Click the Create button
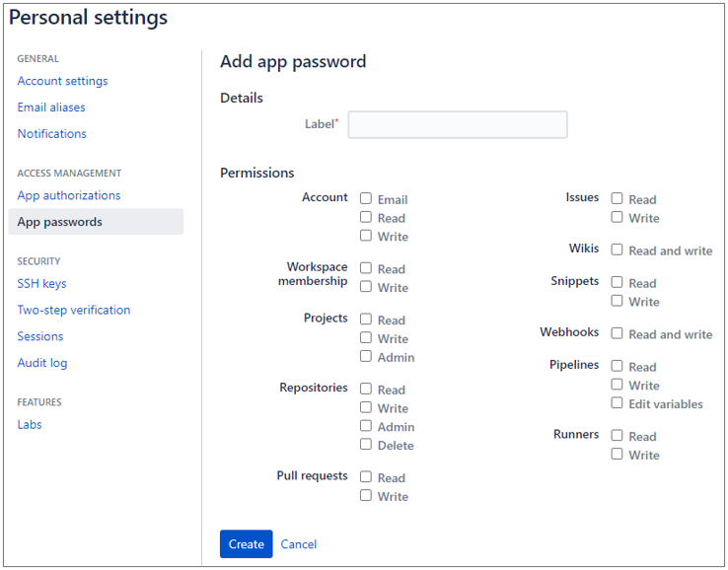 click(x=246, y=544)
